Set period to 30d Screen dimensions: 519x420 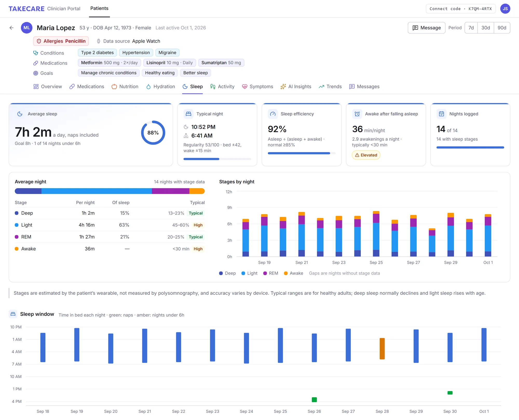point(486,28)
